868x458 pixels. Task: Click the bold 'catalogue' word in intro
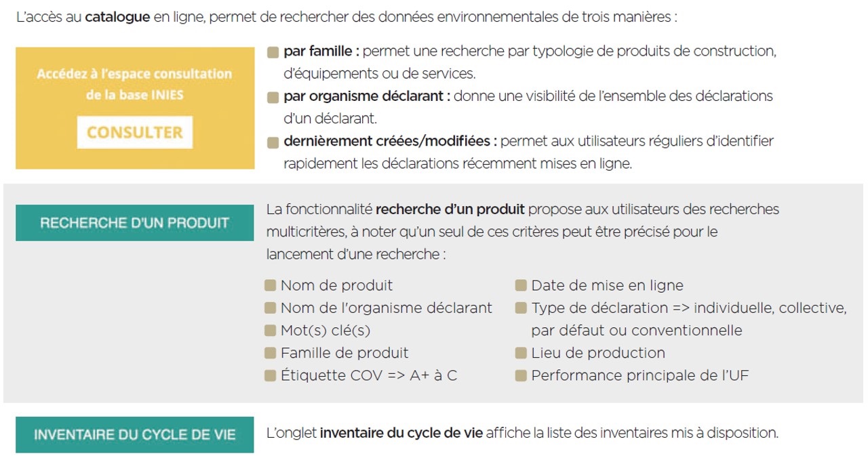click(117, 16)
